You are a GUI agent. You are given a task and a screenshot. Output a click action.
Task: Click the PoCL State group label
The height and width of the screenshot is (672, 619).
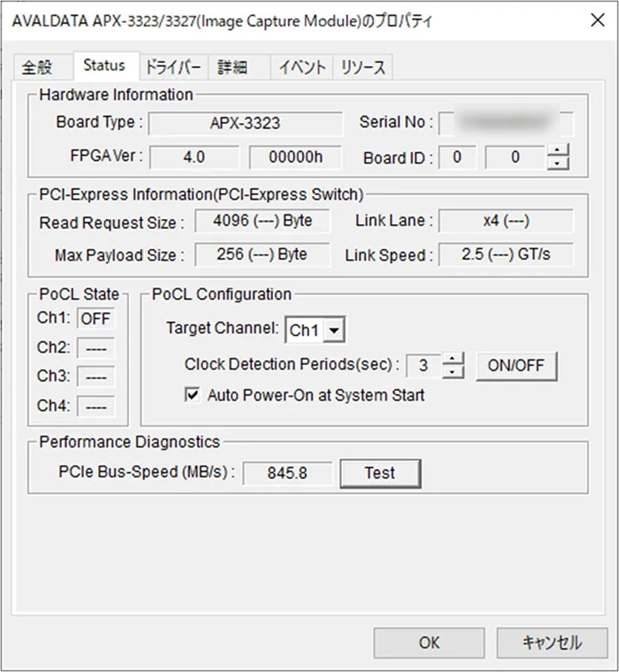(x=79, y=294)
